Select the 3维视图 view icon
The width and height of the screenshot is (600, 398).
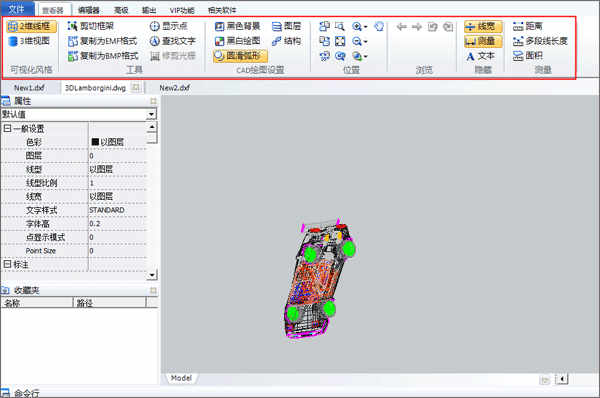tap(29, 41)
